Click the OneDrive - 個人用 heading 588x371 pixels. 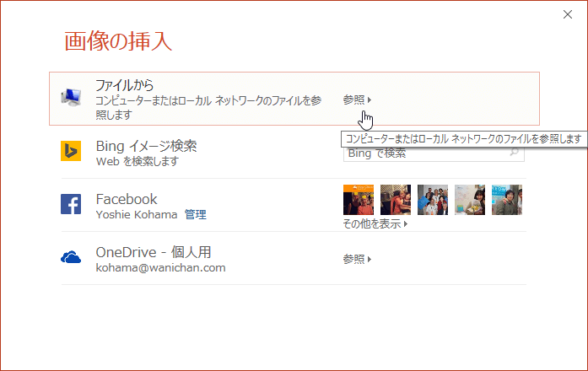tap(154, 252)
